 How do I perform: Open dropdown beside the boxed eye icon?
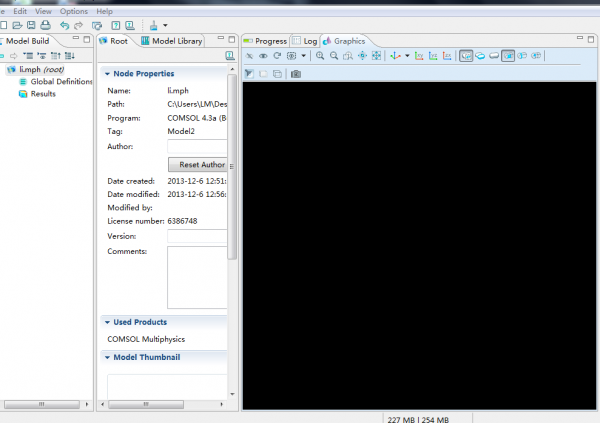click(303, 56)
